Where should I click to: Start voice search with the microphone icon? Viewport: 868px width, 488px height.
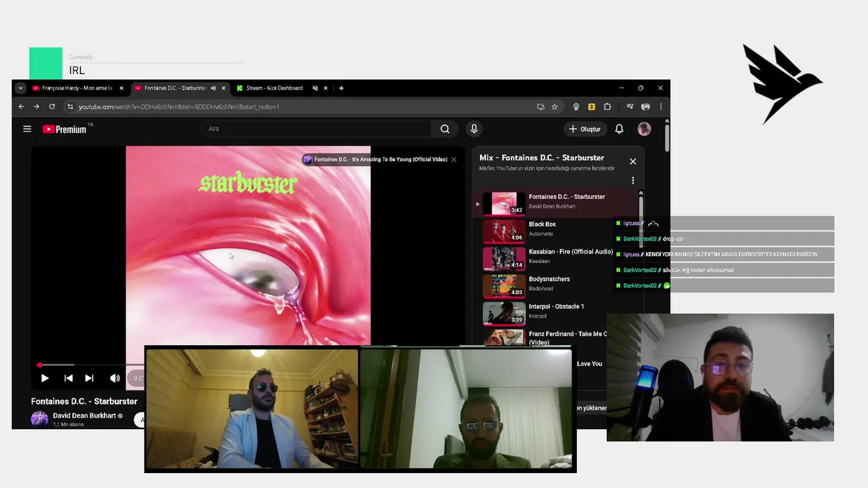[474, 129]
